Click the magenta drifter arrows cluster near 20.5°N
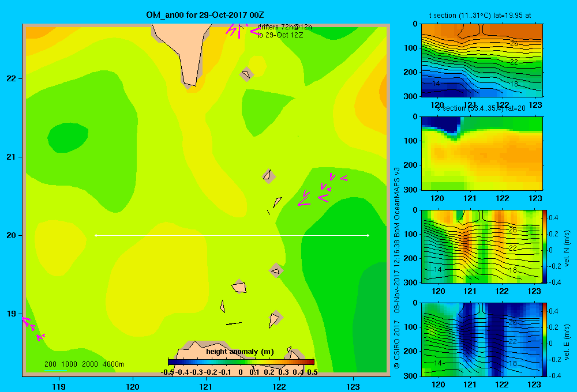Viewport: 577px width, 392px height. pos(323,189)
